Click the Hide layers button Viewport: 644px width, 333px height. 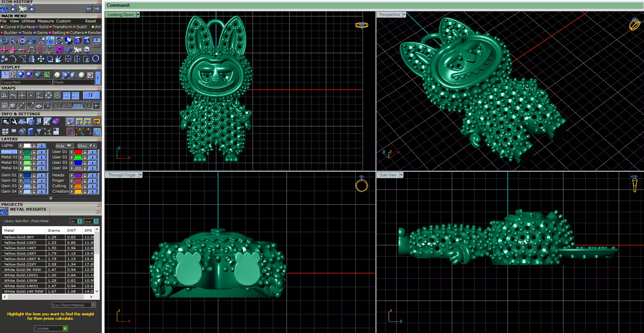tap(64, 146)
